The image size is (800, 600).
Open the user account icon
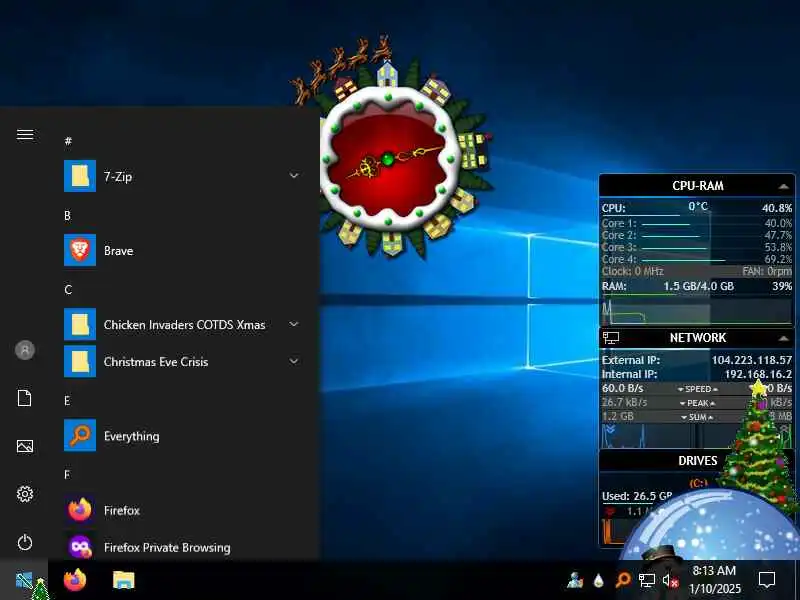click(x=24, y=350)
